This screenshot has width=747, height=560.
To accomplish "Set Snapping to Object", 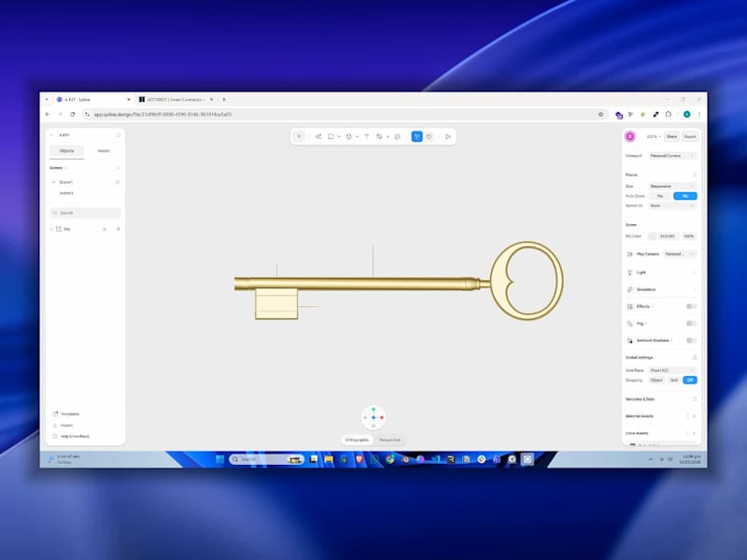I will 656,380.
